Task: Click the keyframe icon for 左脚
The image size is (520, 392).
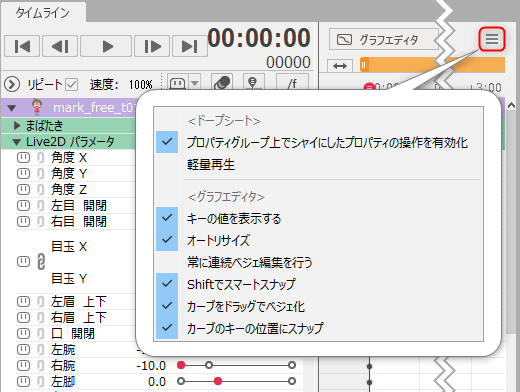Action: pos(23,381)
